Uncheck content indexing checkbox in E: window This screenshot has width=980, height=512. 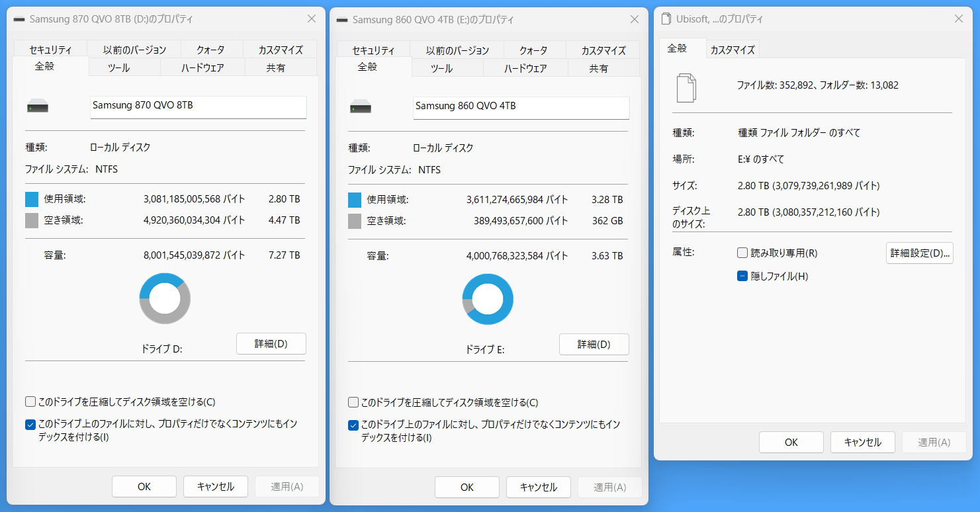[x=353, y=425]
